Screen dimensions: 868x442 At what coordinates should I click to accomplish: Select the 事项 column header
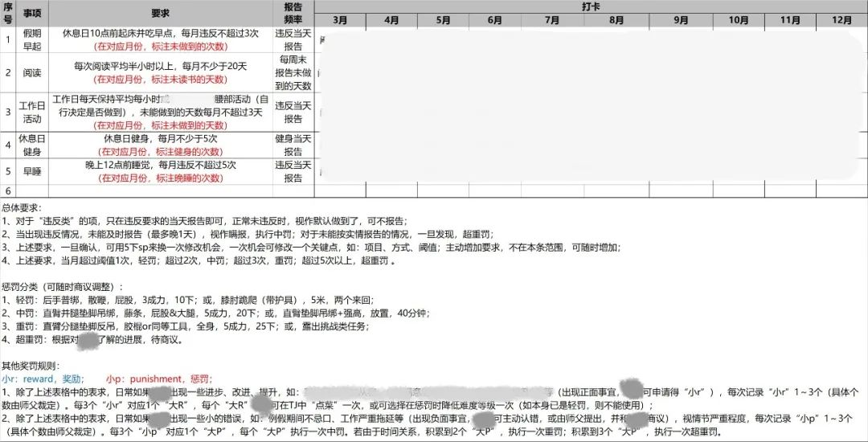pos(33,14)
